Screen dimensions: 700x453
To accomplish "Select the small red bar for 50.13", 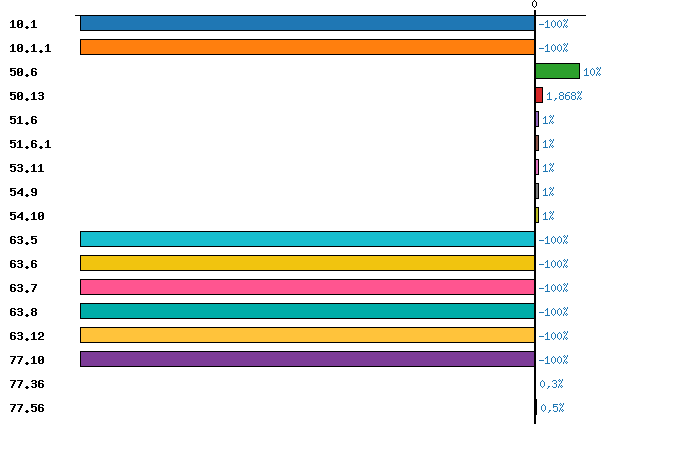I will click(539, 95).
